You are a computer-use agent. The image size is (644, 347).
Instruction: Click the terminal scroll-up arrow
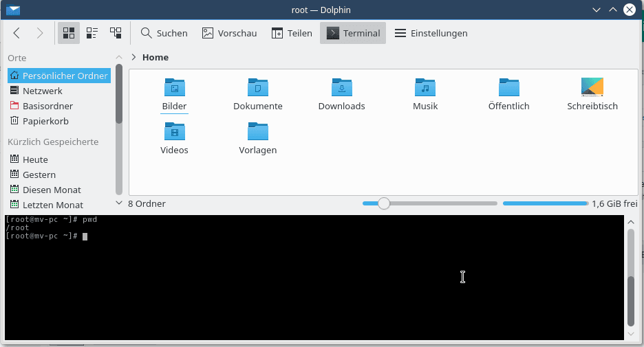tap(631, 222)
